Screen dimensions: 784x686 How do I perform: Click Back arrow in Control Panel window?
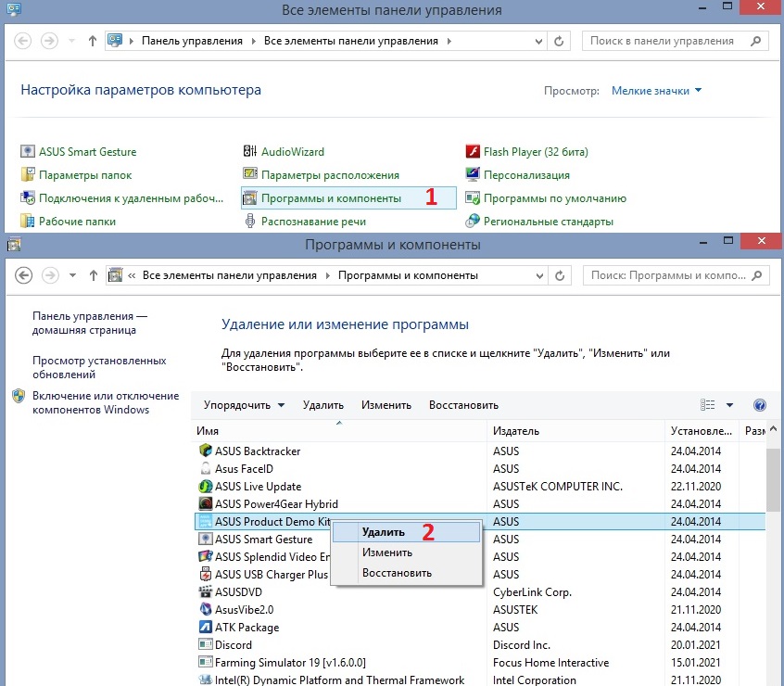[x=22, y=41]
